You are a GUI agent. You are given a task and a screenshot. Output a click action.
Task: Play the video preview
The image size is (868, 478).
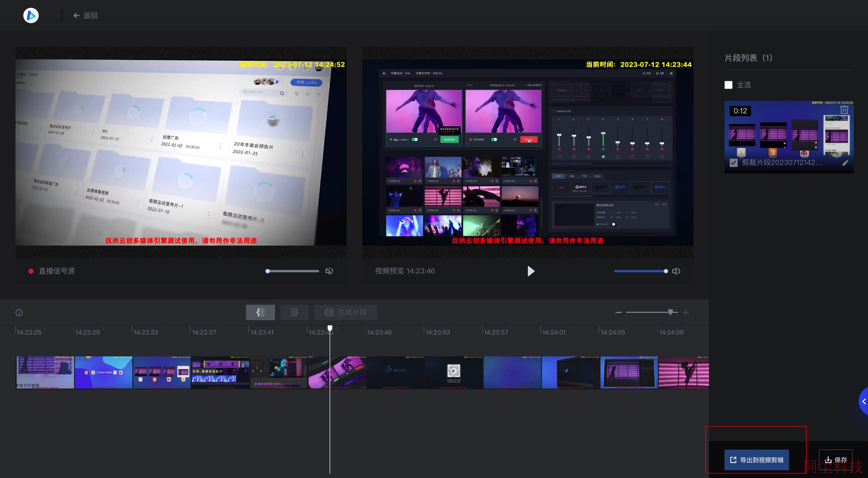point(531,271)
